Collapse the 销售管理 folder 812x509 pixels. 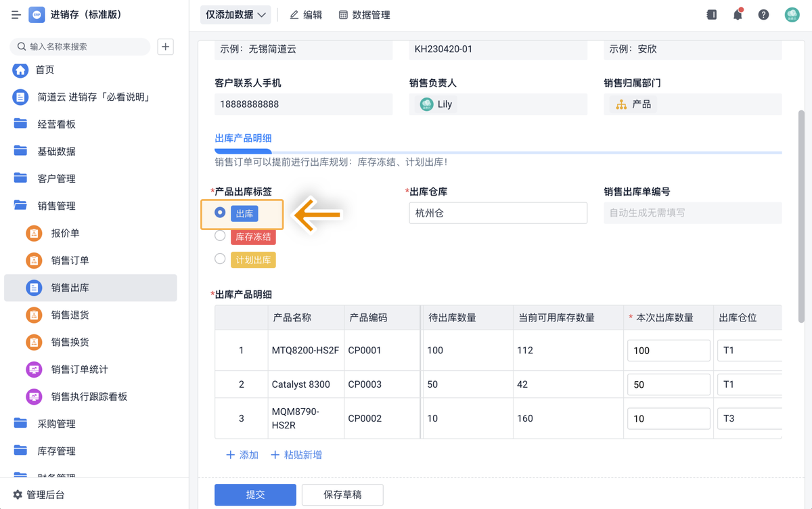56,206
